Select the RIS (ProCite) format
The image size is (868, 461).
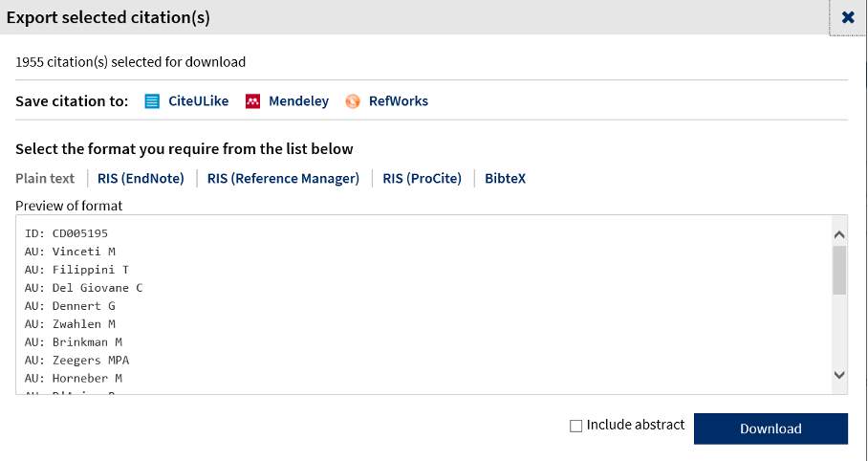pos(422,179)
